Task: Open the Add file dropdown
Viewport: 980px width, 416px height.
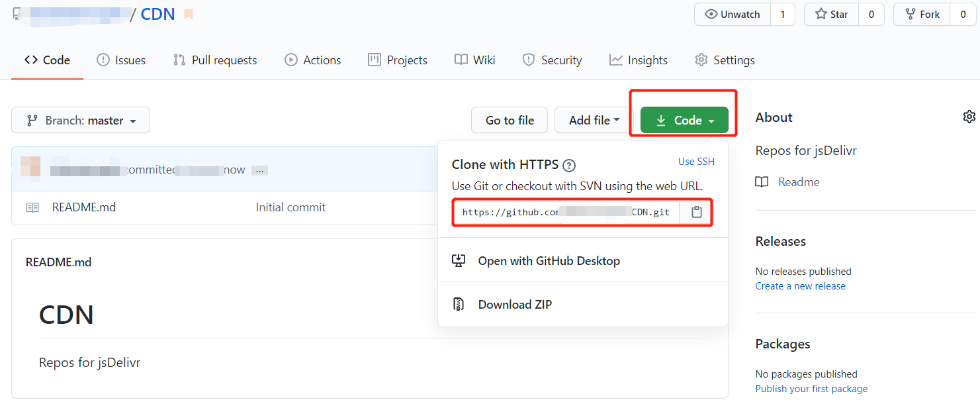Action: point(594,121)
